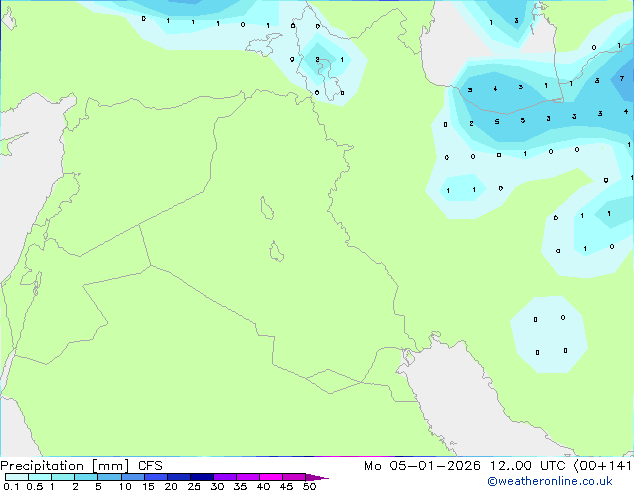This screenshot has width=634, height=490.
Task: Click the "25" legend label
Action: click(x=194, y=486)
